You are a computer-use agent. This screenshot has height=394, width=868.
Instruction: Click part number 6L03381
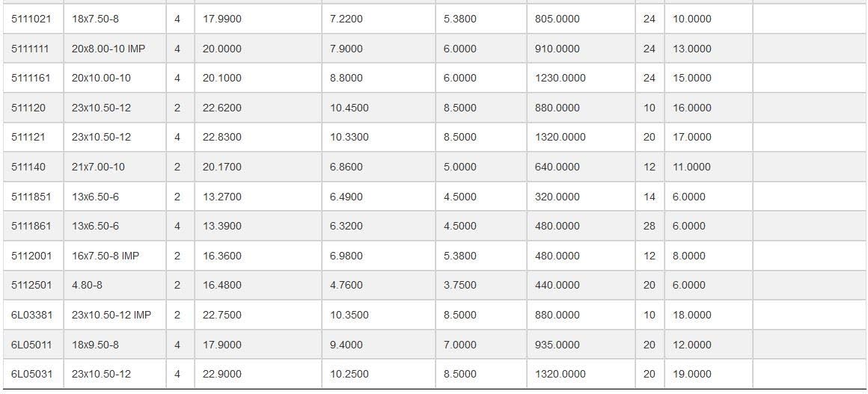point(32,315)
